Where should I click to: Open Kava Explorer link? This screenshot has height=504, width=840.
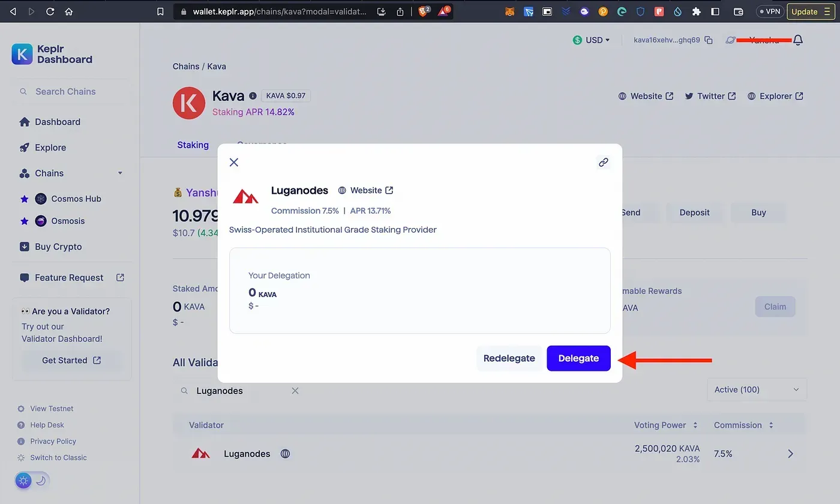click(x=775, y=96)
